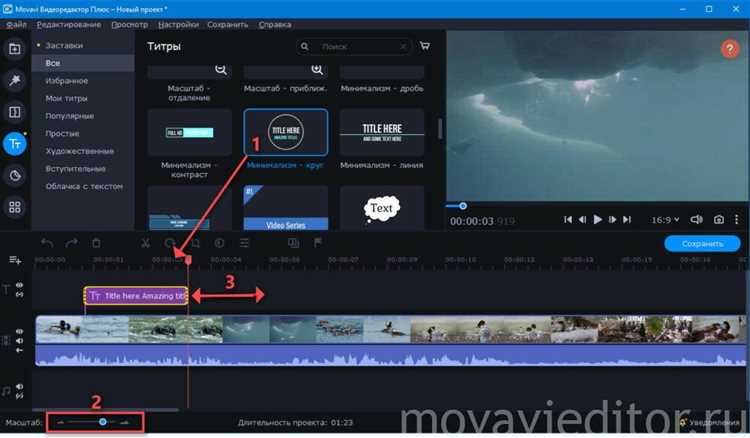The width and height of the screenshot is (750, 438).
Task: Open clip properties icon
Action: coord(244,243)
